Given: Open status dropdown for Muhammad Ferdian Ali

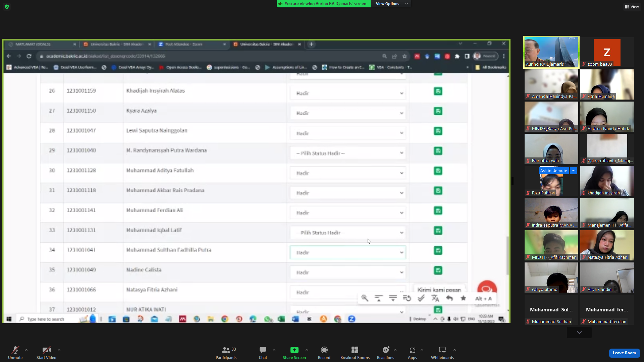Looking at the screenshot, I should (x=348, y=213).
